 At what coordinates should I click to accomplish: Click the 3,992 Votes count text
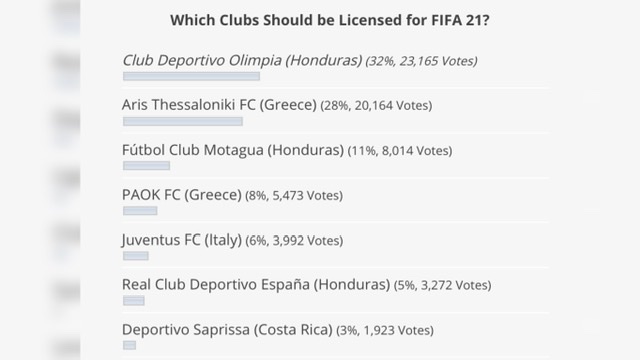(x=306, y=241)
